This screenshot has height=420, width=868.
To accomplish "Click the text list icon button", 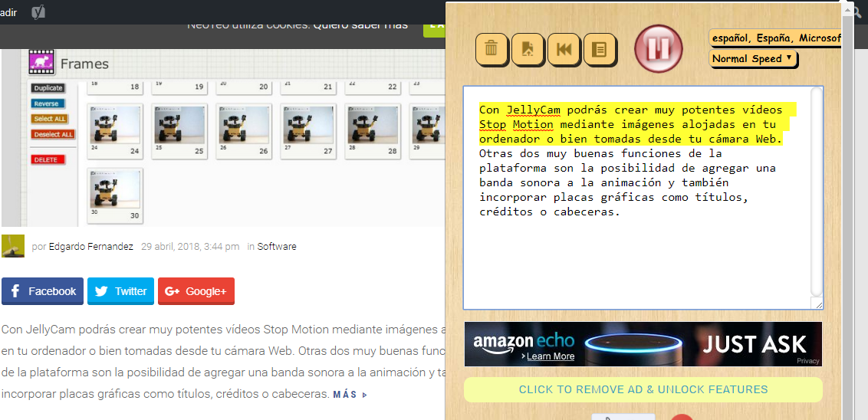I will pos(600,49).
